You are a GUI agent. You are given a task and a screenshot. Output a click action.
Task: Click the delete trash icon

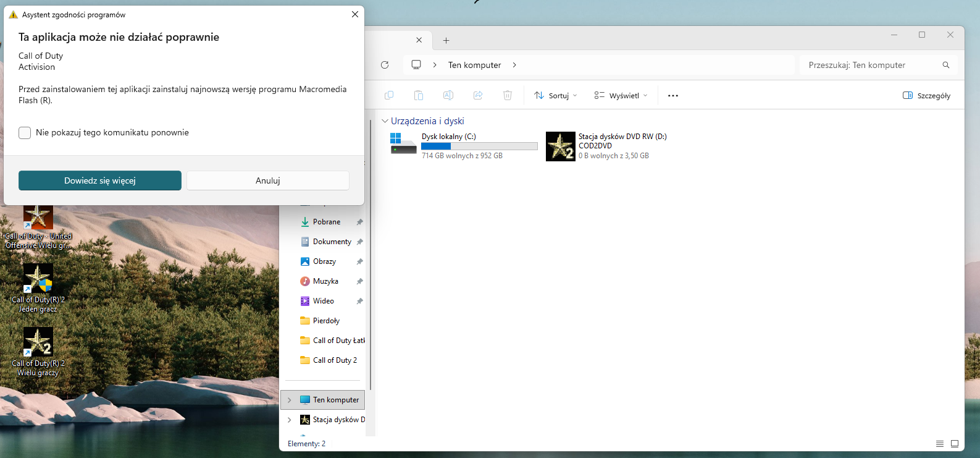click(508, 95)
